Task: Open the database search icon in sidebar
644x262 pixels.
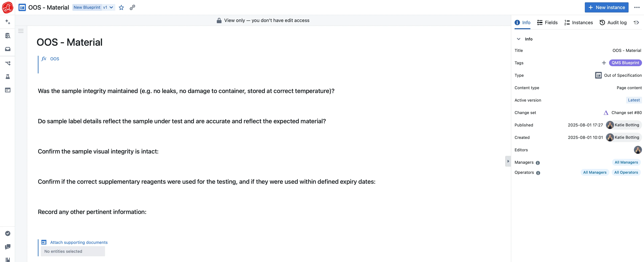Action: [8, 36]
